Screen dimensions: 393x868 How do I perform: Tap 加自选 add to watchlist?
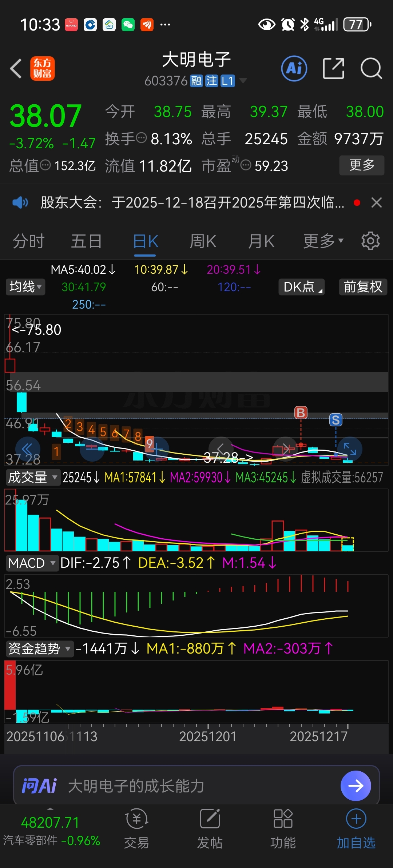pyautogui.click(x=356, y=829)
